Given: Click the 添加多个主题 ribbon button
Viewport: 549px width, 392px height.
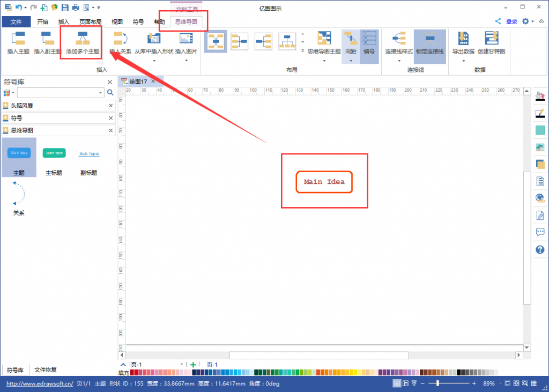Looking at the screenshot, I should (83, 42).
